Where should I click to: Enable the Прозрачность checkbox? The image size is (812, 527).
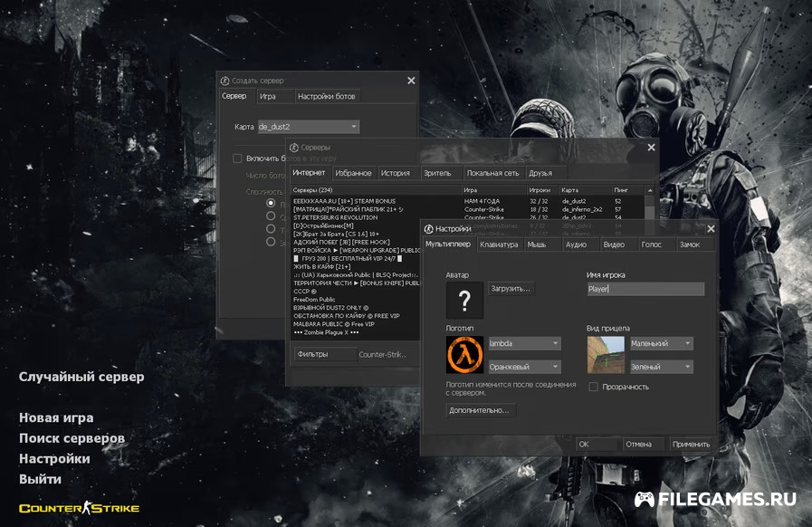tap(594, 387)
